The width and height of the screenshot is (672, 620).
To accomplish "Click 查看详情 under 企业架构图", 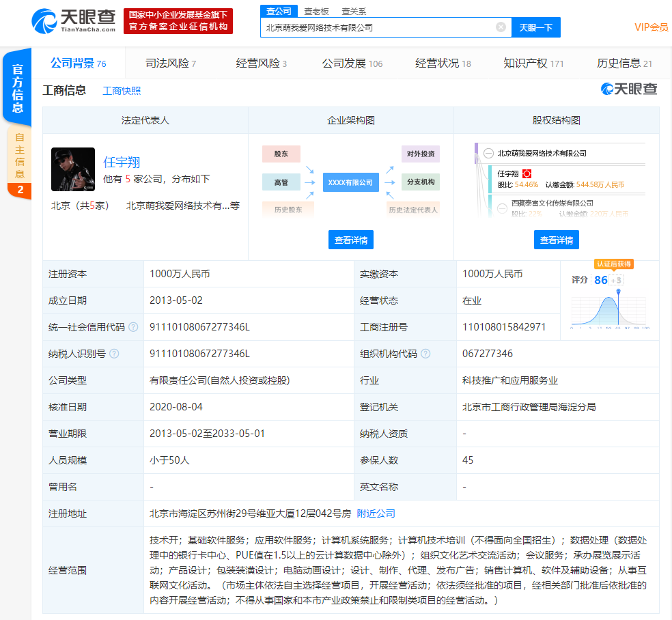I will [351, 240].
